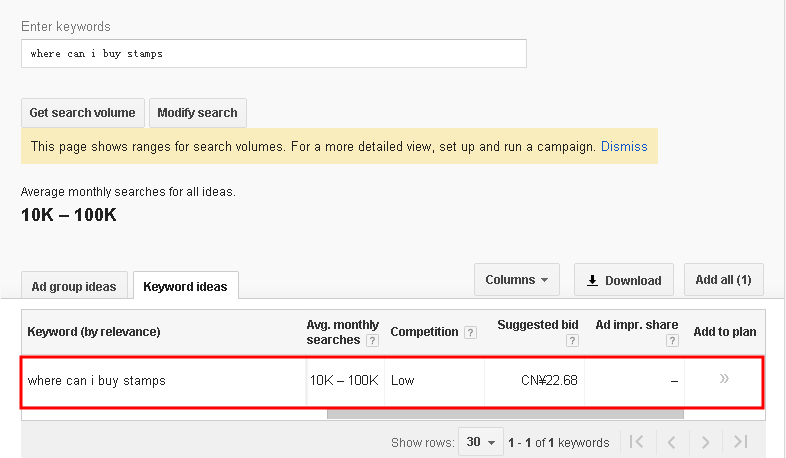Image resolution: width=786 pixels, height=458 pixels.
Task: Jump to the first page of keywords
Action: (637, 442)
